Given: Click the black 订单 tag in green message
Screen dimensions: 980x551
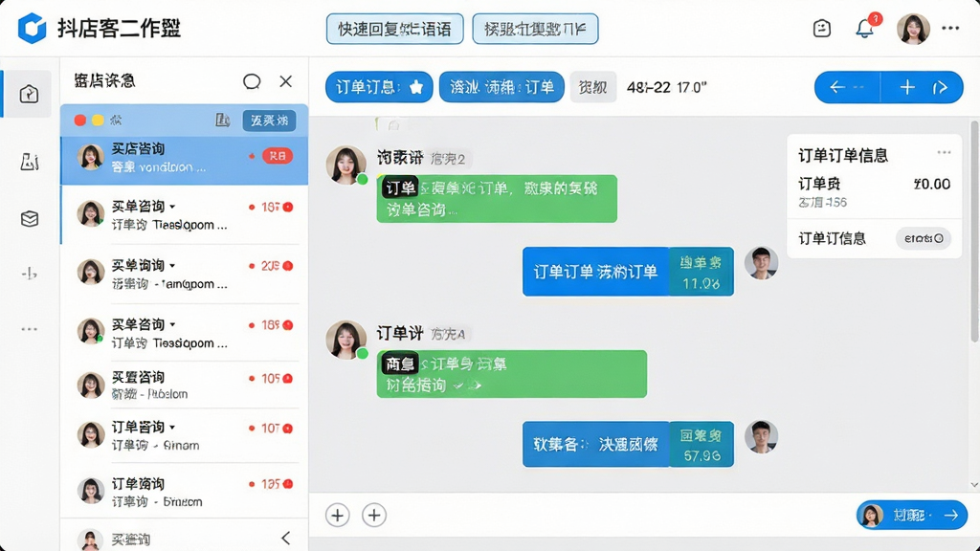Looking at the screenshot, I should click(x=399, y=187).
